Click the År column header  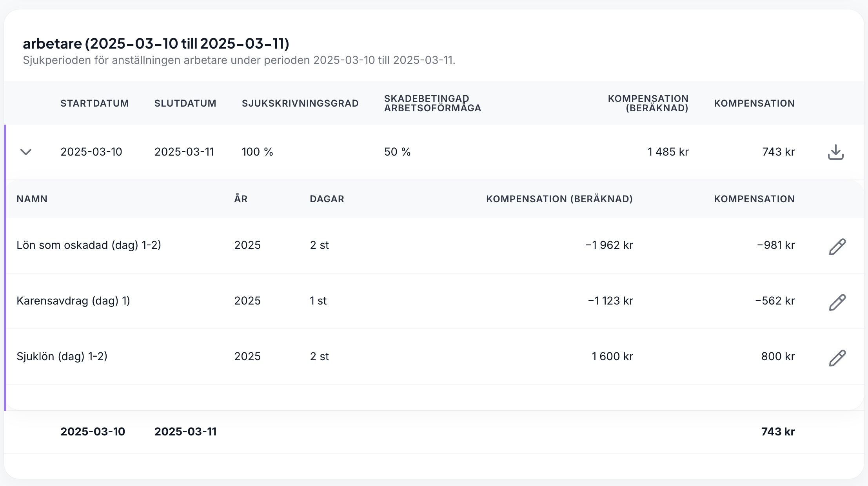[241, 199]
